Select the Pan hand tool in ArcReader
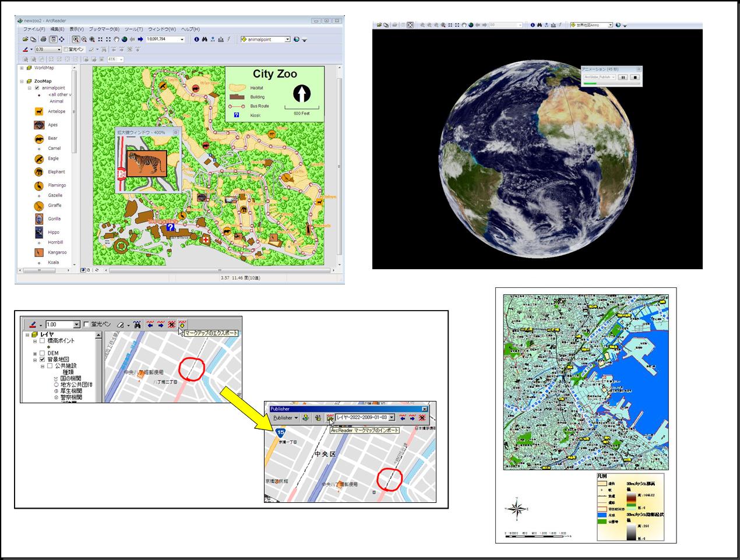Screen dimensions: 740x560 [117, 39]
